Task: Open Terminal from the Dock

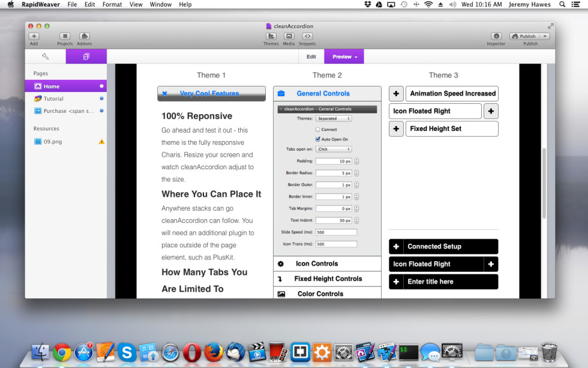Action: click(409, 352)
